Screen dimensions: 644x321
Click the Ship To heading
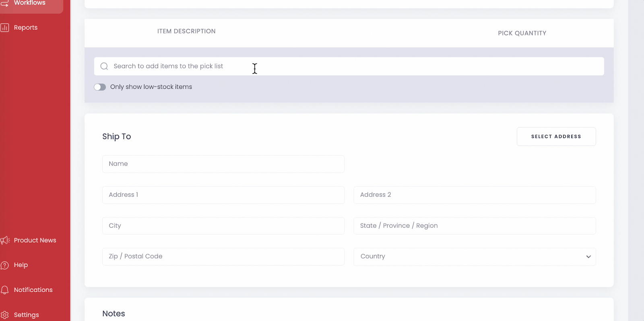[x=117, y=136]
